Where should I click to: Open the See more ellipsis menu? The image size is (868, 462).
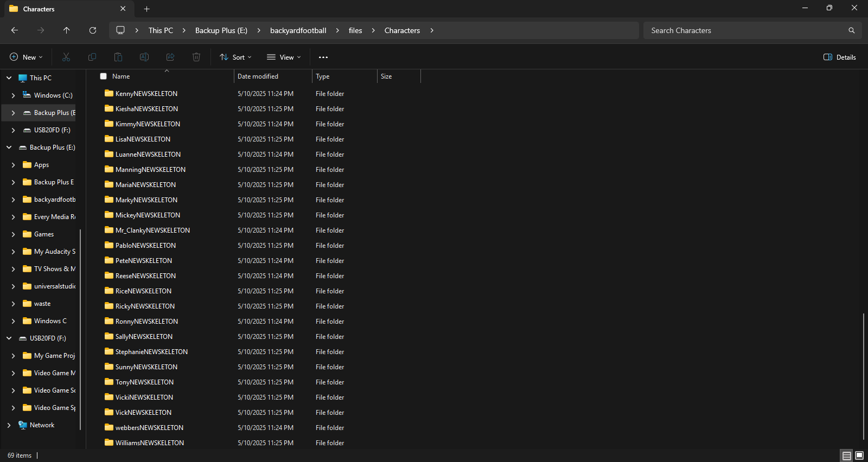coord(323,57)
